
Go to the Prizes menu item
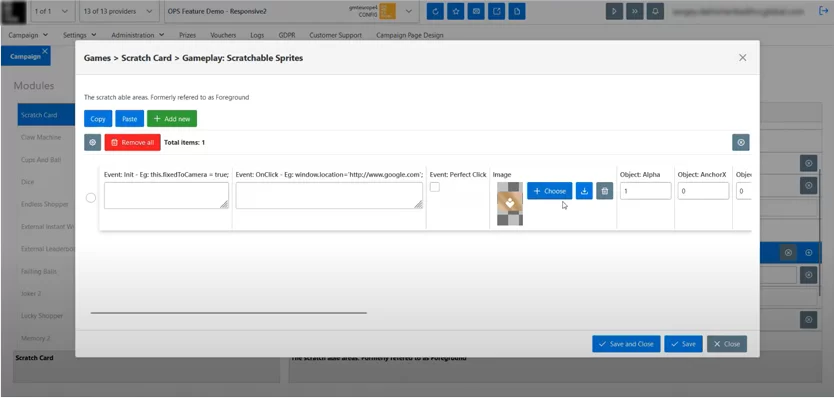[x=187, y=35]
